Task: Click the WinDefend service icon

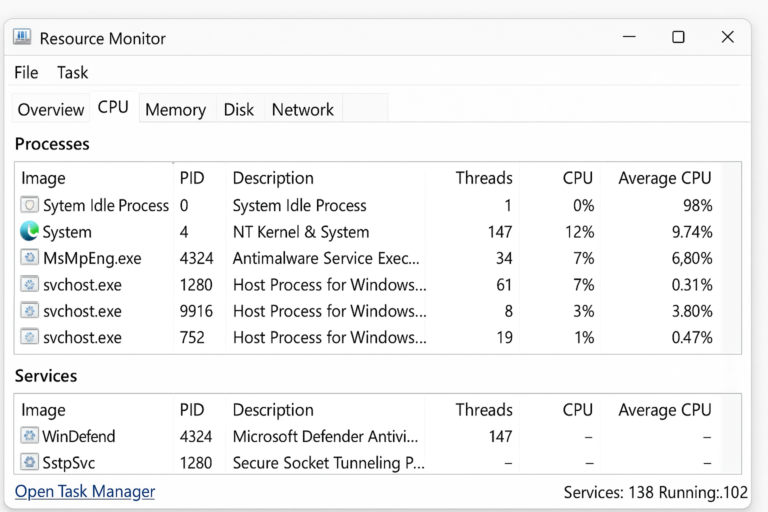Action: coord(30,436)
